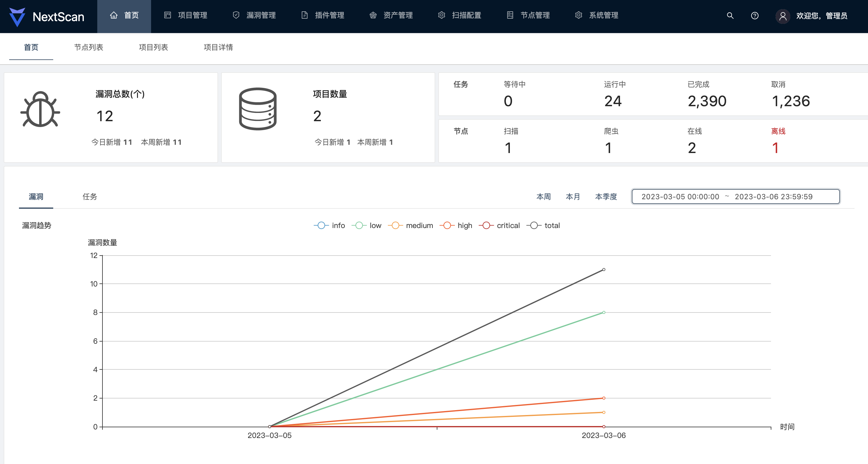Open the help question mark icon
The width and height of the screenshot is (868, 464).
[755, 16]
